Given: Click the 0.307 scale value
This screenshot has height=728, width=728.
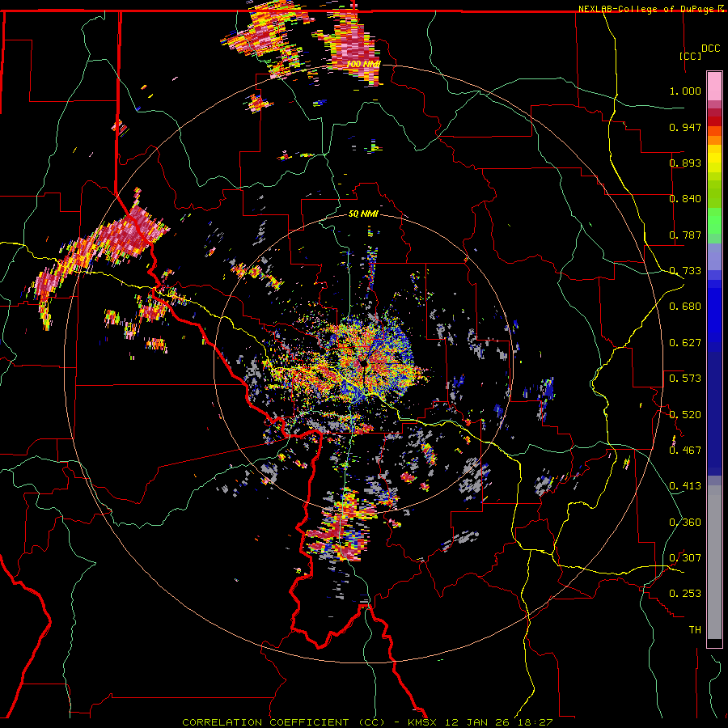Looking at the screenshot, I should point(685,558).
